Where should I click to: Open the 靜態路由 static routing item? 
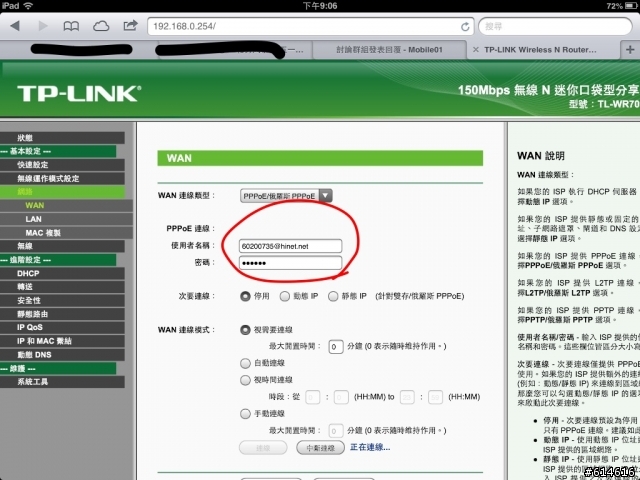point(62,314)
